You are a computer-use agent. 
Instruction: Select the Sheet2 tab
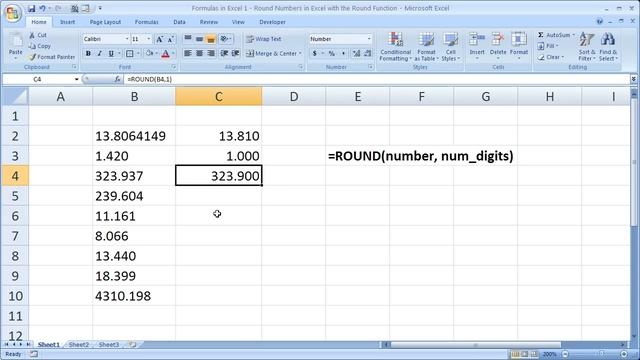click(79, 345)
